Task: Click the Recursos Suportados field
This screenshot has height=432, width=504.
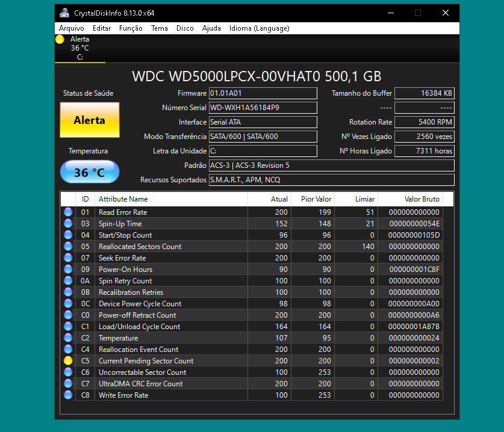Action: coord(332,180)
